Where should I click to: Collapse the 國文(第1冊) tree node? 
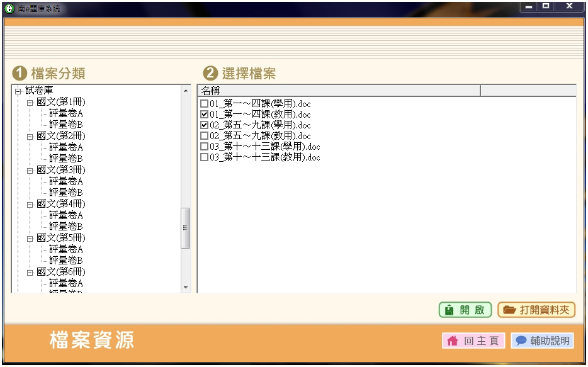point(30,102)
